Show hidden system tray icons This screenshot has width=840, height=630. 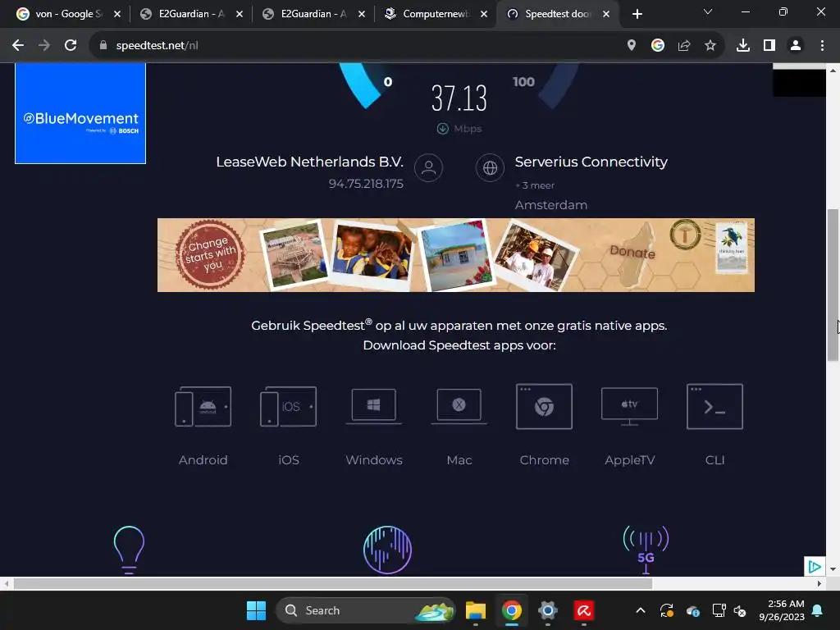pyautogui.click(x=640, y=610)
